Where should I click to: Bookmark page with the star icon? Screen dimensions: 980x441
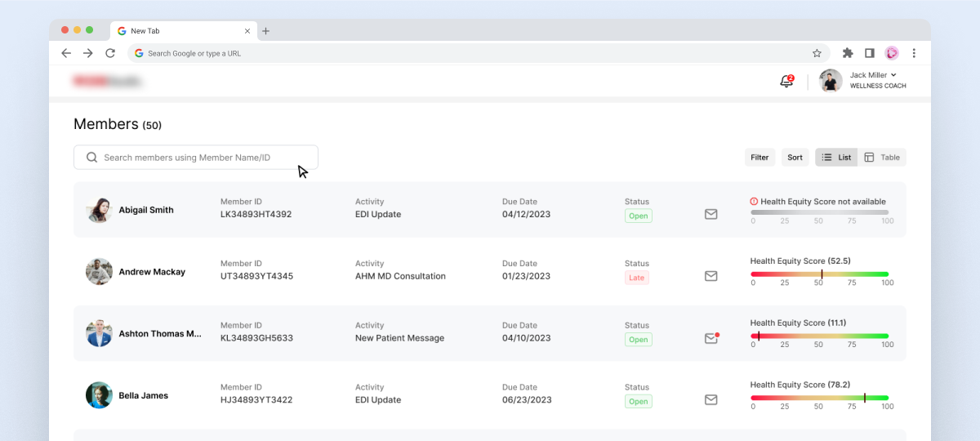817,53
